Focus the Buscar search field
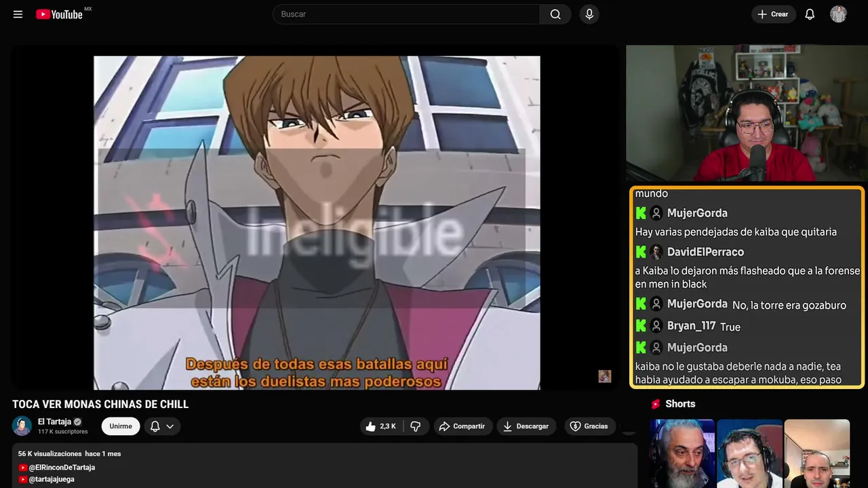 pos(406,14)
